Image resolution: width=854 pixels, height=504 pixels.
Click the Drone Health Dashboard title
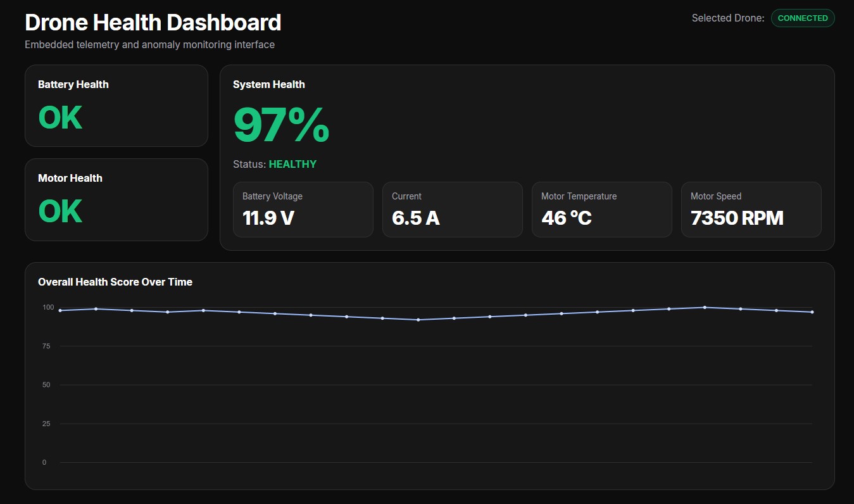tap(153, 23)
